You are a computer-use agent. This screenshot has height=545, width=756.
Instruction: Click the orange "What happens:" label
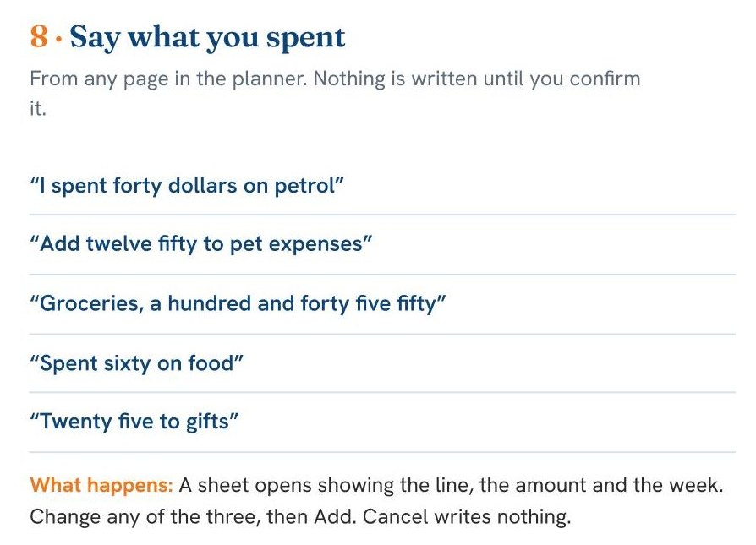[101, 485]
